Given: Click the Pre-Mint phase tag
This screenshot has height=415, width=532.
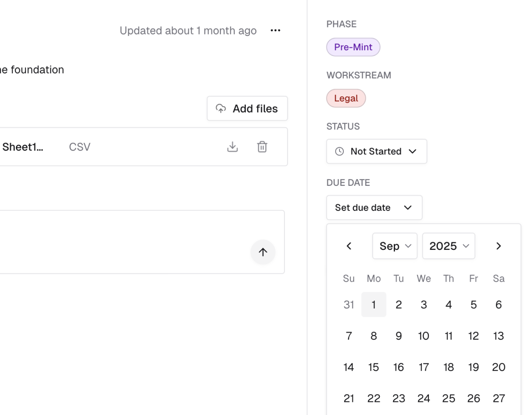Looking at the screenshot, I should tap(353, 47).
